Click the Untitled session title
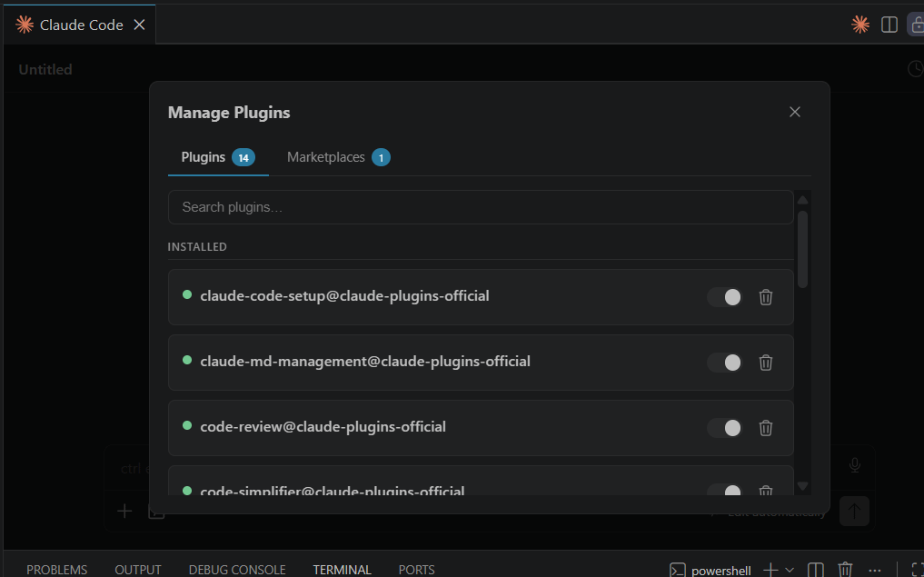Screen dimensions: 924x577 click(45, 70)
